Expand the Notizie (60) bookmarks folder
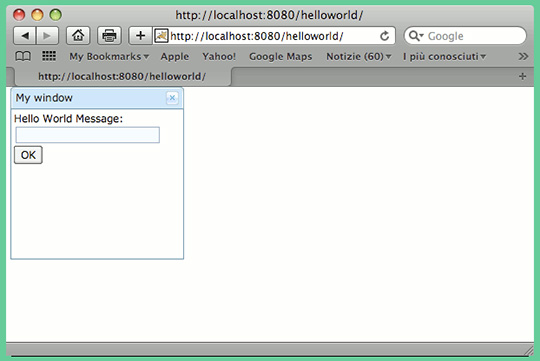The height and width of the screenshot is (361, 540). click(x=359, y=56)
